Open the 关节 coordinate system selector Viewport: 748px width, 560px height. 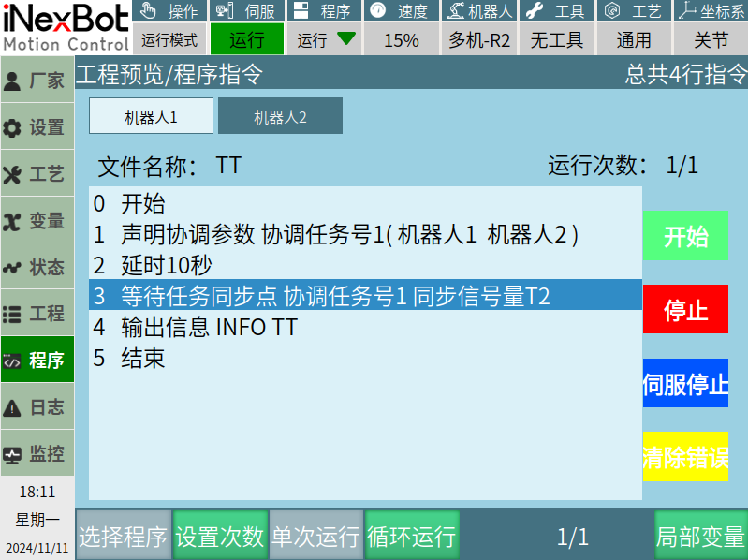[x=711, y=39]
